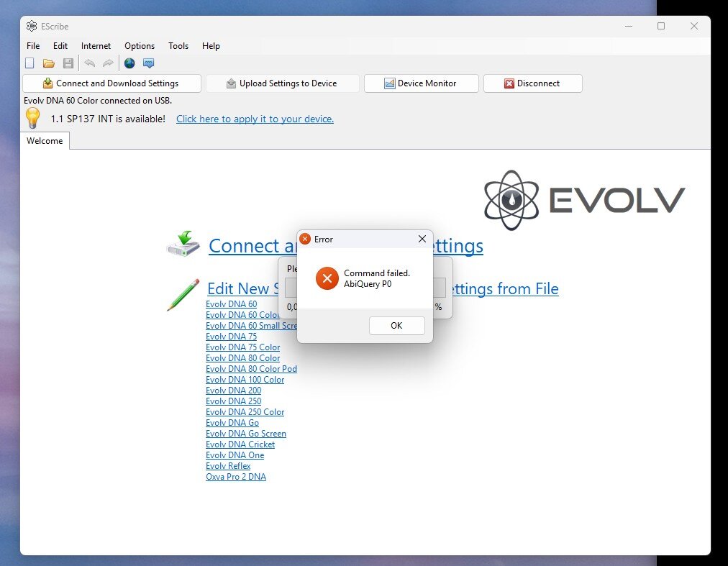Maximize the EScribe window
The width and height of the screenshot is (728, 566).
pyautogui.click(x=661, y=26)
